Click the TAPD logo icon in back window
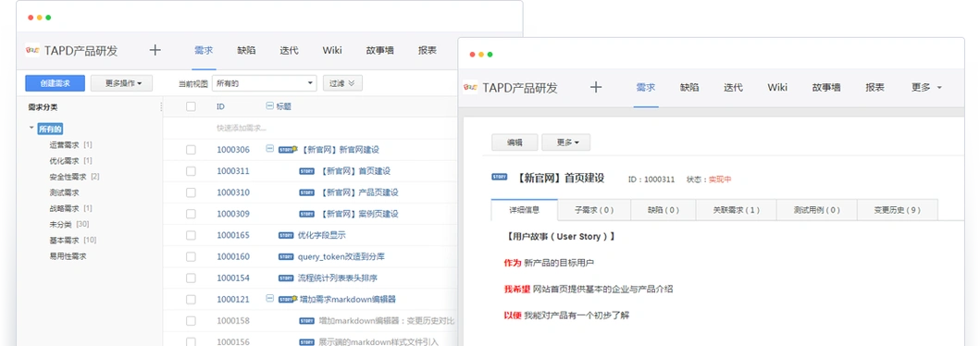980x346 pixels. 33,51
